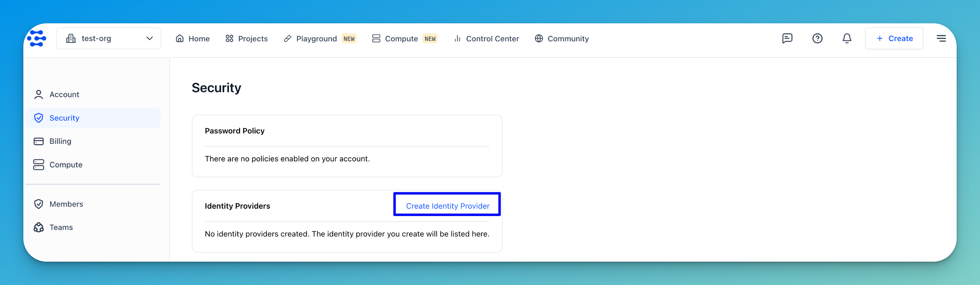Click the blue app logo icon
Screen dimensions: 980x285
(x=37, y=38)
